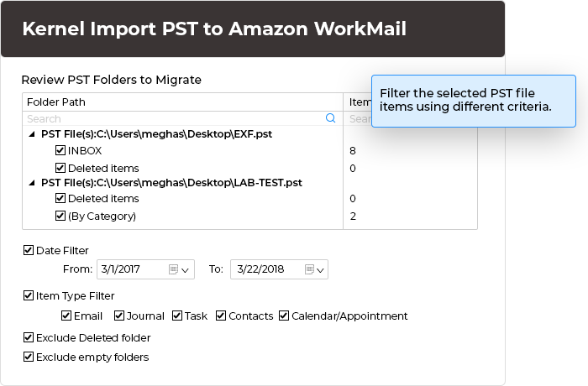Collapse the LAB-TEST.pst file tree node
588x386 pixels.
pyautogui.click(x=32, y=183)
